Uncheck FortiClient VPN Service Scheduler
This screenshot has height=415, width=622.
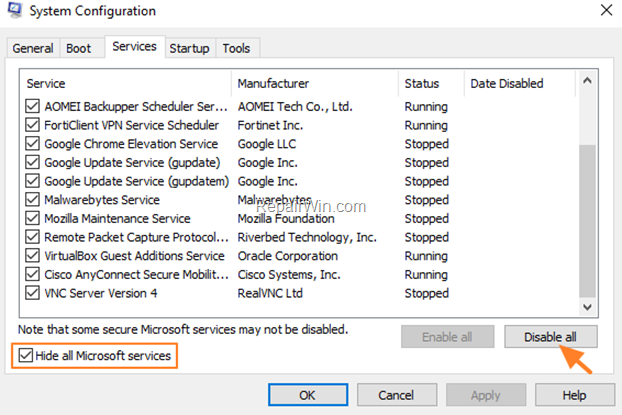tap(32, 125)
